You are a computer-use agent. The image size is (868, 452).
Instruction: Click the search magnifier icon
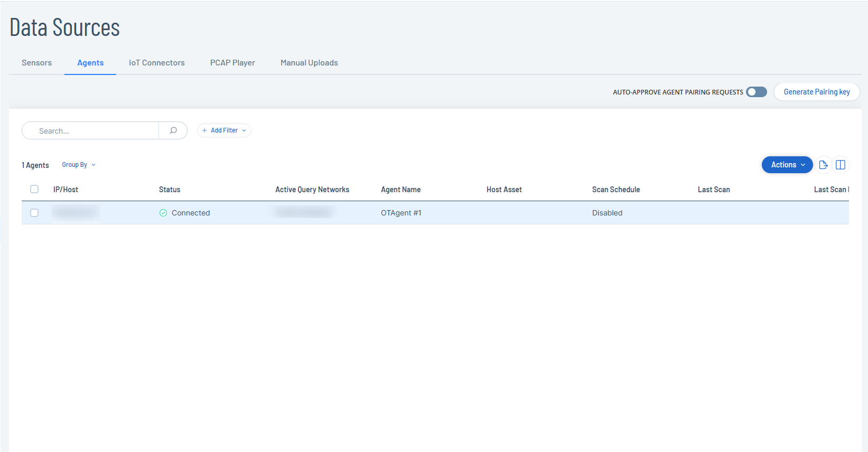[x=173, y=130]
